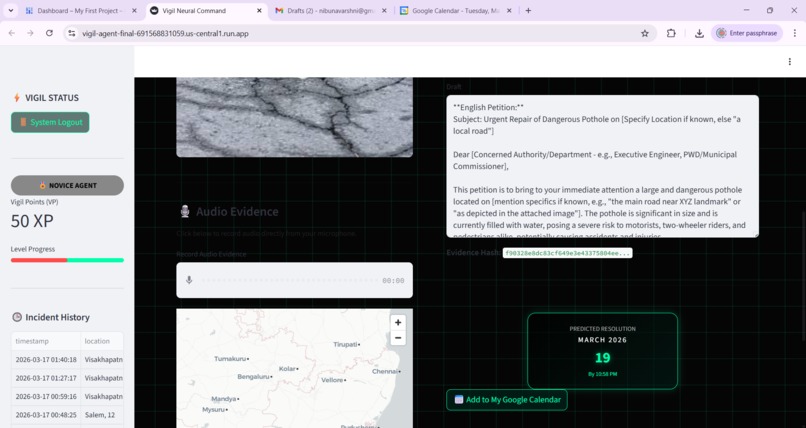
Task: Click the Predicted Resolution date card
Action: coord(602,351)
